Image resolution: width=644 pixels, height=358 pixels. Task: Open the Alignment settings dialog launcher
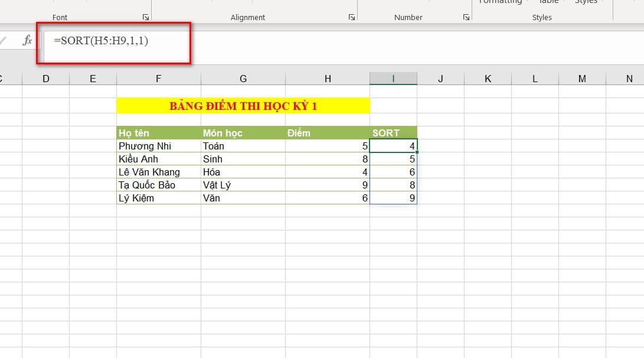click(x=351, y=18)
